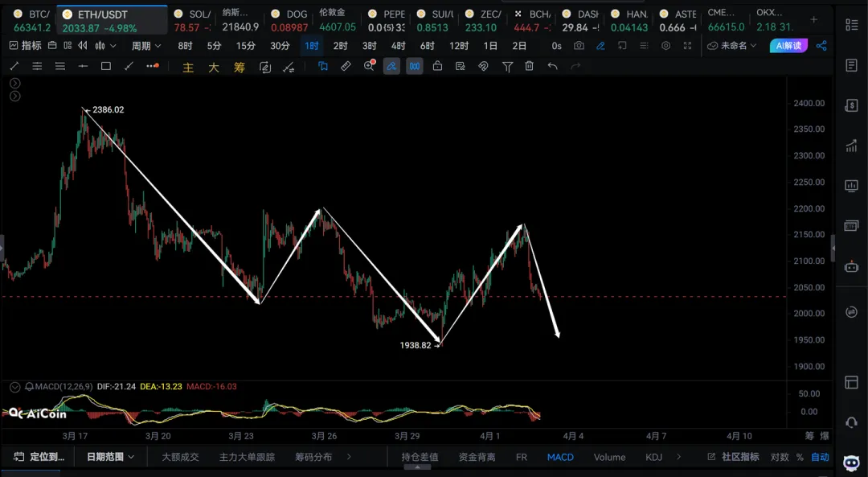Expand the 日期范围 date range dropdown
868x477 pixels.
click(x=110, y=457)
